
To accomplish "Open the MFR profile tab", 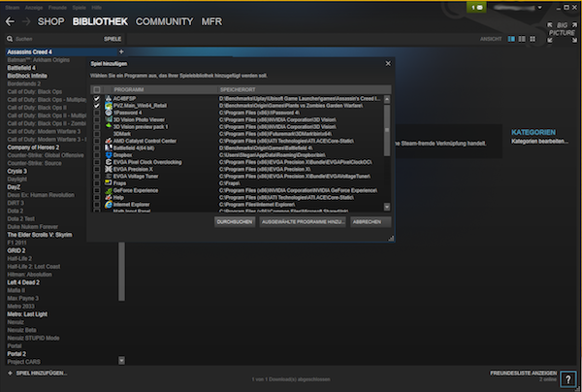I will coord(211,21).
